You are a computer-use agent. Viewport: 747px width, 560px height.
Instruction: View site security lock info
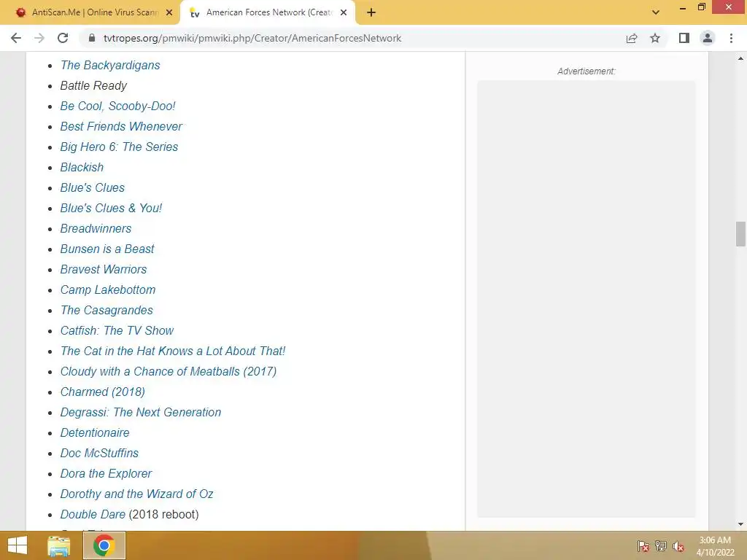coord(92,38)
